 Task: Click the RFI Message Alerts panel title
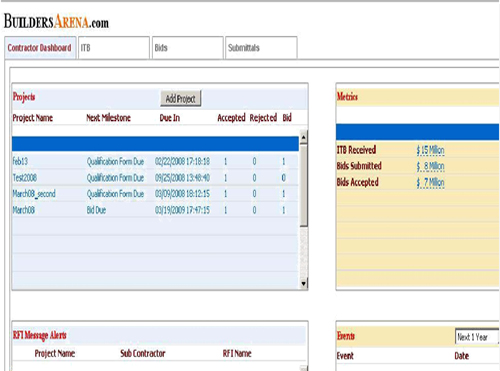(40, 335)
